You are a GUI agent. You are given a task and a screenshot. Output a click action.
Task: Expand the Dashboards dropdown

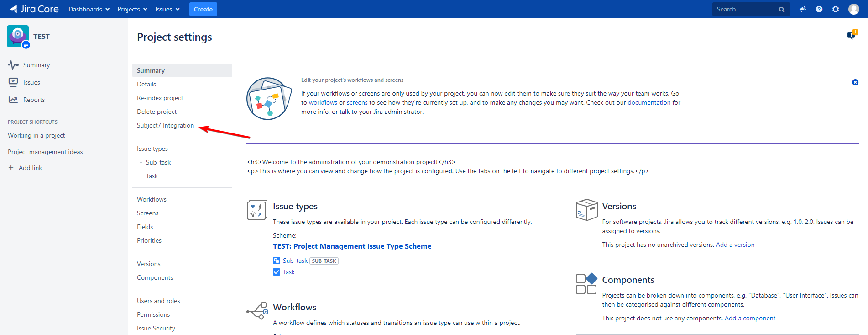[x=89, y=9]
